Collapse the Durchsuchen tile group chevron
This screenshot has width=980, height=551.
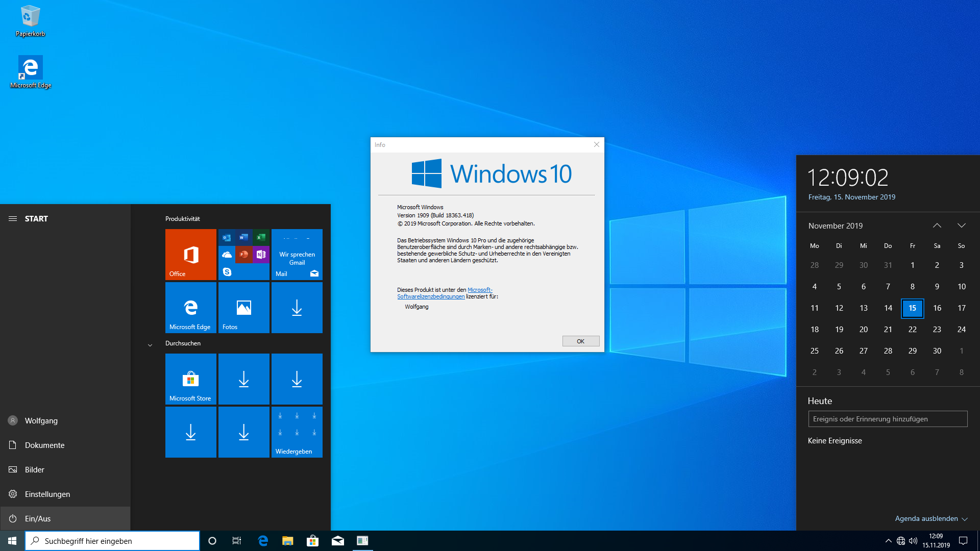coord(150,345)
